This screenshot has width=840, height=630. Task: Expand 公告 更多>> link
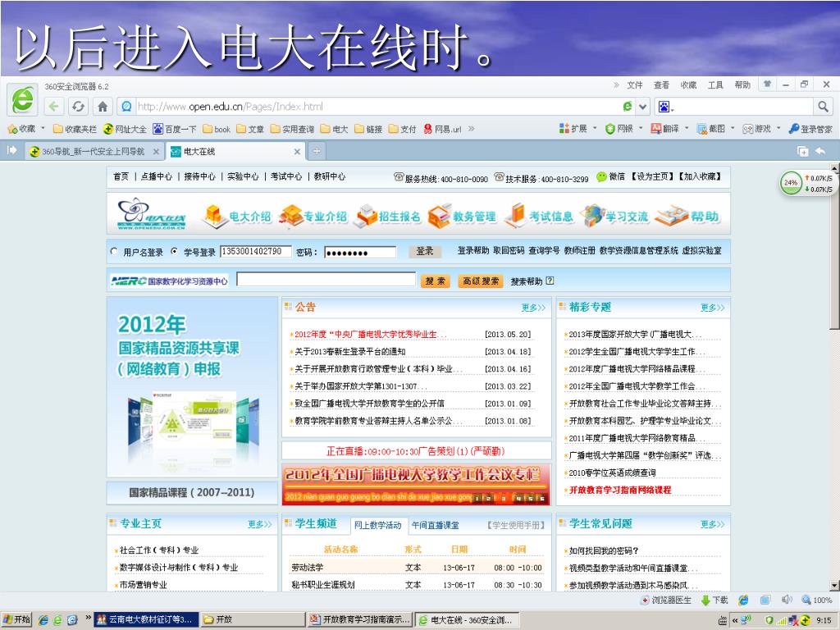click(533, 308)
